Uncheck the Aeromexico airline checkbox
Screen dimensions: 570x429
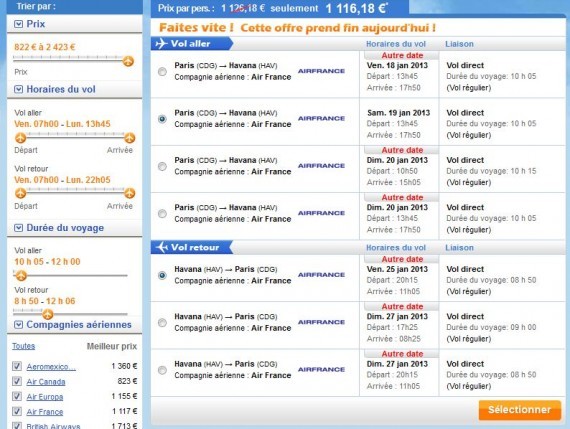click(x=17, y=366)
